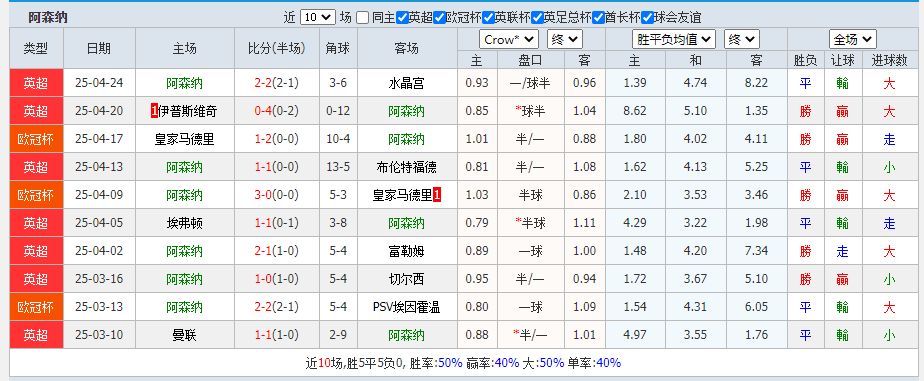Click the 2-2(2-1) score against 水晶宫
The width and height of the screenshot is (924, 381).
click(x=276, y=83)
